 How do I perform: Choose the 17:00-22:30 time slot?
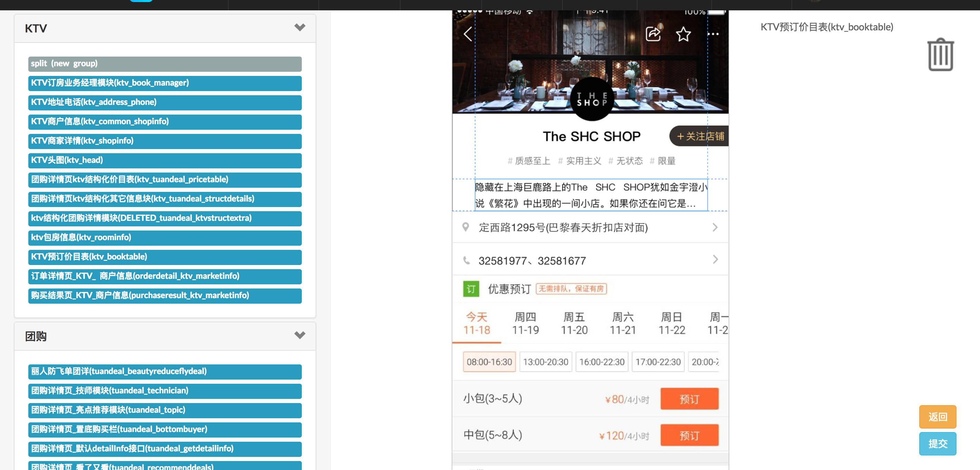tap(658, 362)
